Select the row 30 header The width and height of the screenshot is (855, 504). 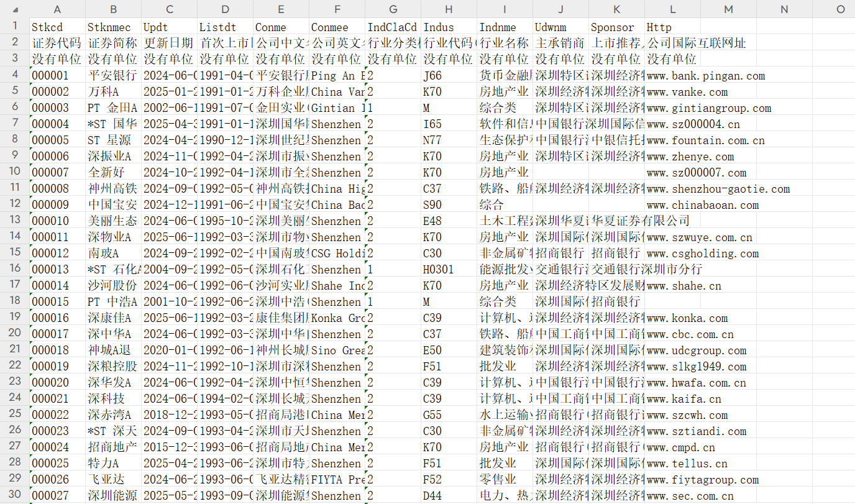15,495
